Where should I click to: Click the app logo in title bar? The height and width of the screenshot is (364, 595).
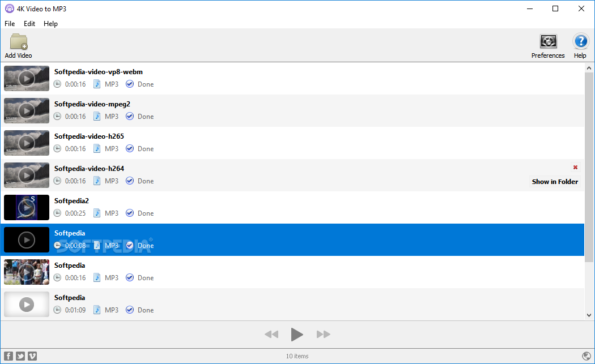coord(10,8)
